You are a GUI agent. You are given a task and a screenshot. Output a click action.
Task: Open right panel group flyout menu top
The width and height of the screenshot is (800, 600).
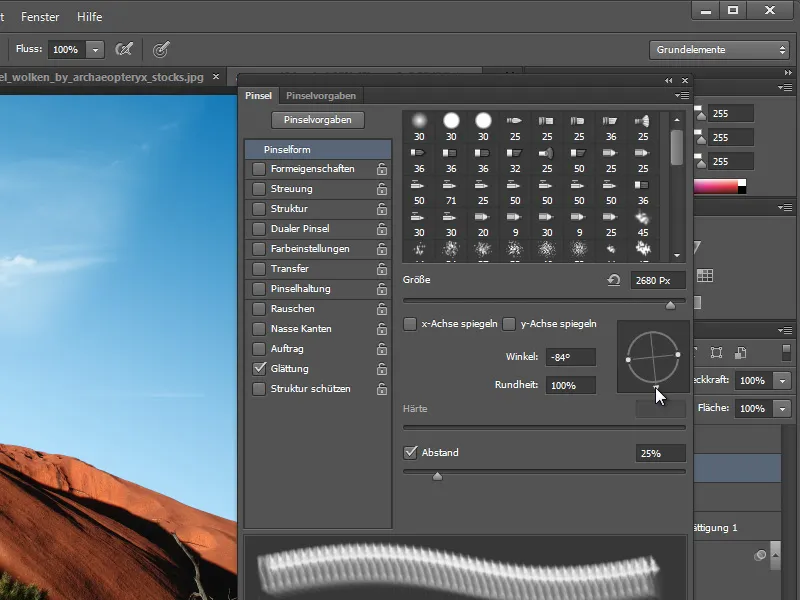click(785, 88)
